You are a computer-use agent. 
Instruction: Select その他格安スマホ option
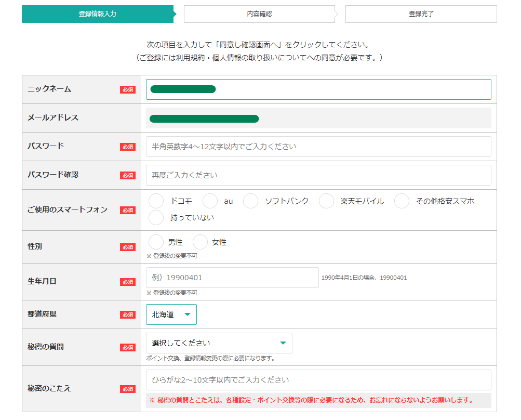coord(403,201)
